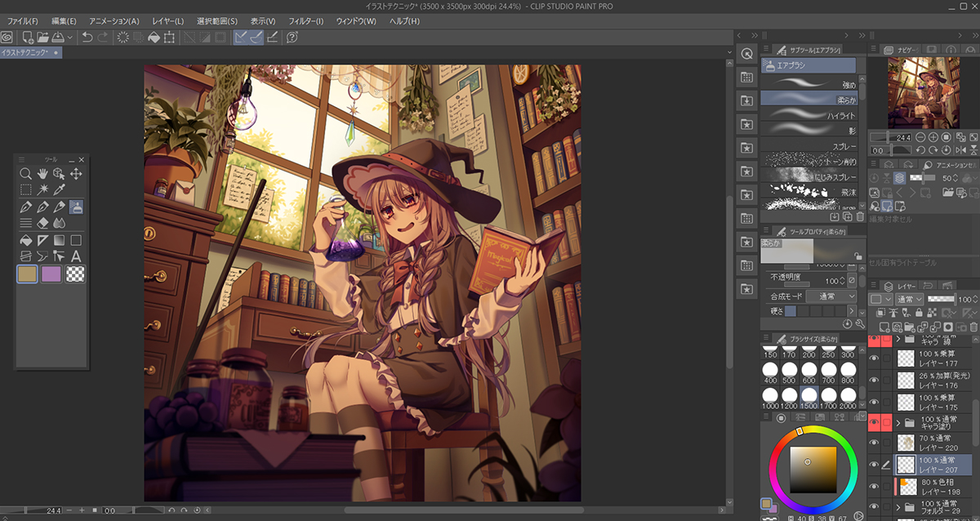Click the Undo arrow in toolbar
The image size is (980, 521).
pos(87,37)
